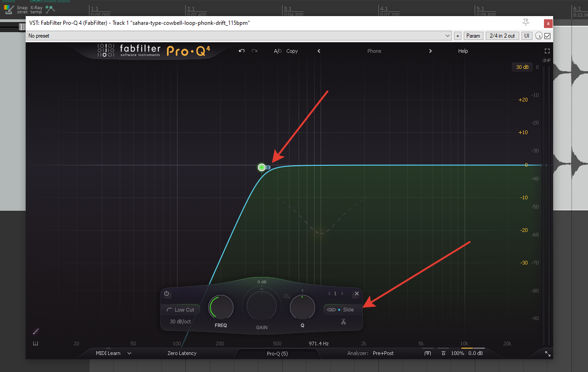
Task: Click the 100% output scale value
Action: tap(458, 353)
